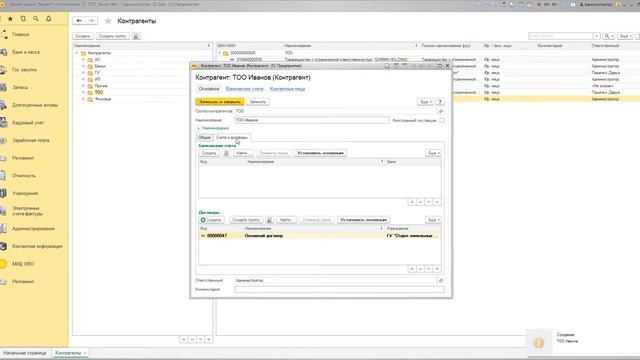
Task: Switch to the Общие tab
Action: coord(204,138)
